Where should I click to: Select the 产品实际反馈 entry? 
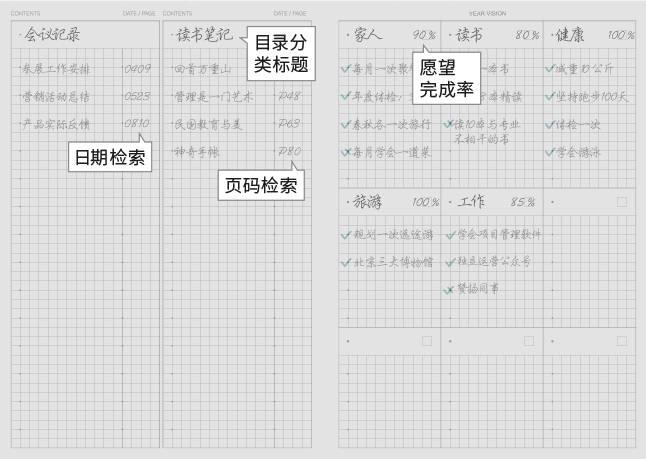[56, 124]
